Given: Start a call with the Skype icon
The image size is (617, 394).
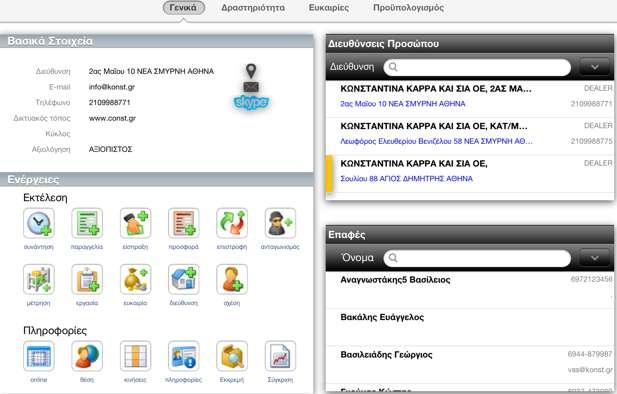Looking at the screenshot, I should [x=251, y=102].
